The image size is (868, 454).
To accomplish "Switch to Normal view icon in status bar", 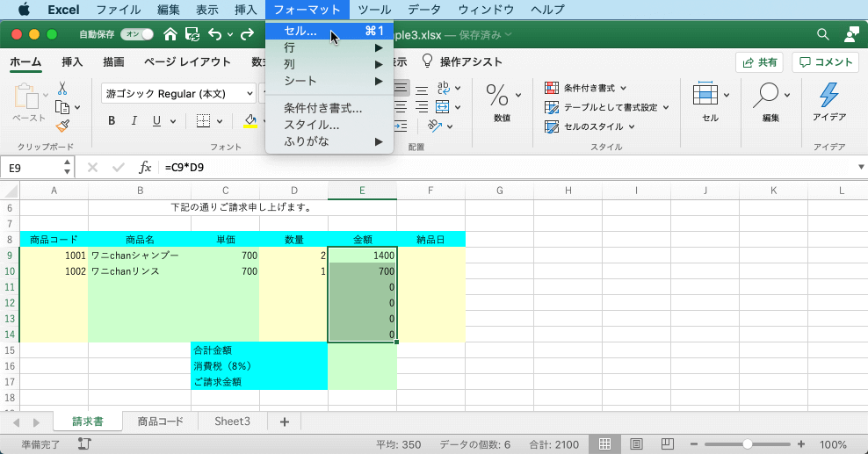I will pyautogui.click(x=604, y=444).
